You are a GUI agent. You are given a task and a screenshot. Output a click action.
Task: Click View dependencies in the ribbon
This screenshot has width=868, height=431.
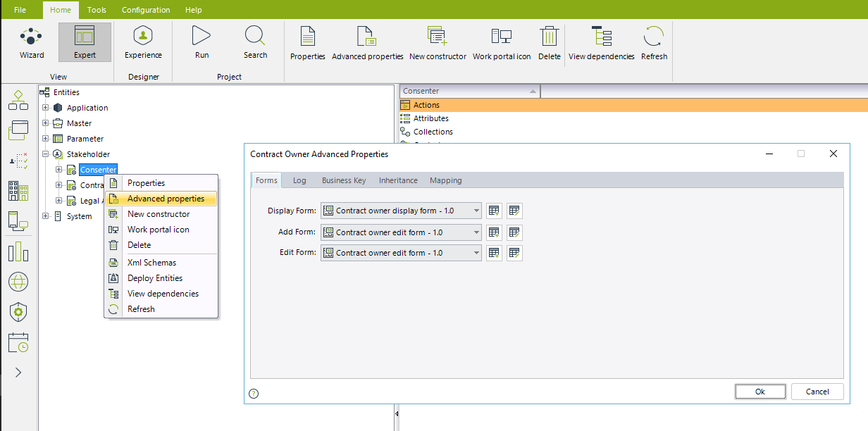click(601, 43)
